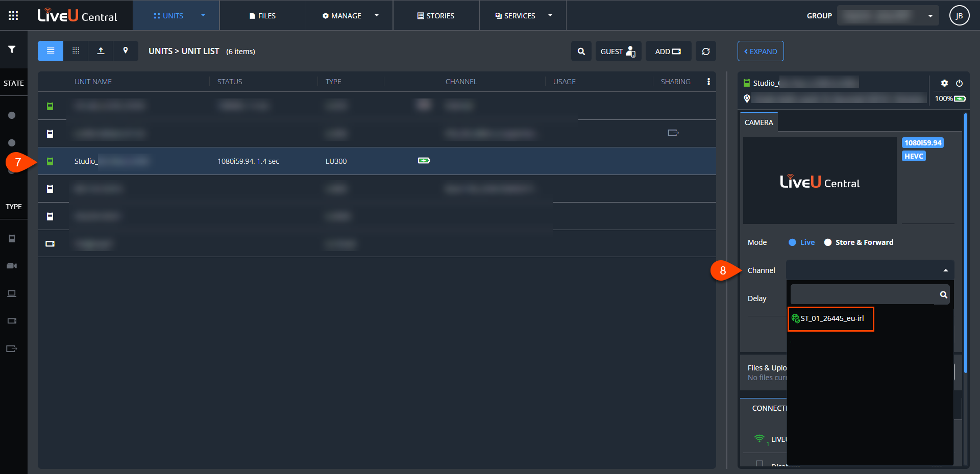Viewport: 980px width, 474px height.
Task: Open table column options kebab menu
Action: (x=708, y=82)
